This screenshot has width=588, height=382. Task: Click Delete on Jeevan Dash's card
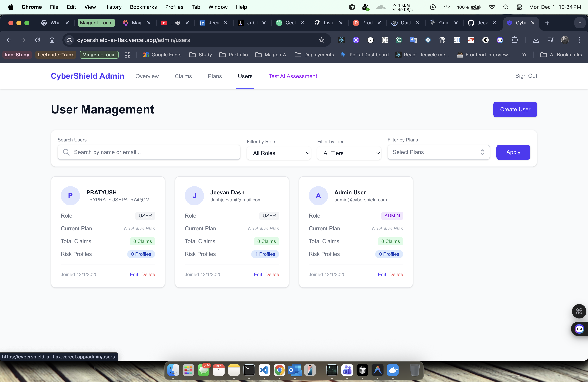click(272, 274)
